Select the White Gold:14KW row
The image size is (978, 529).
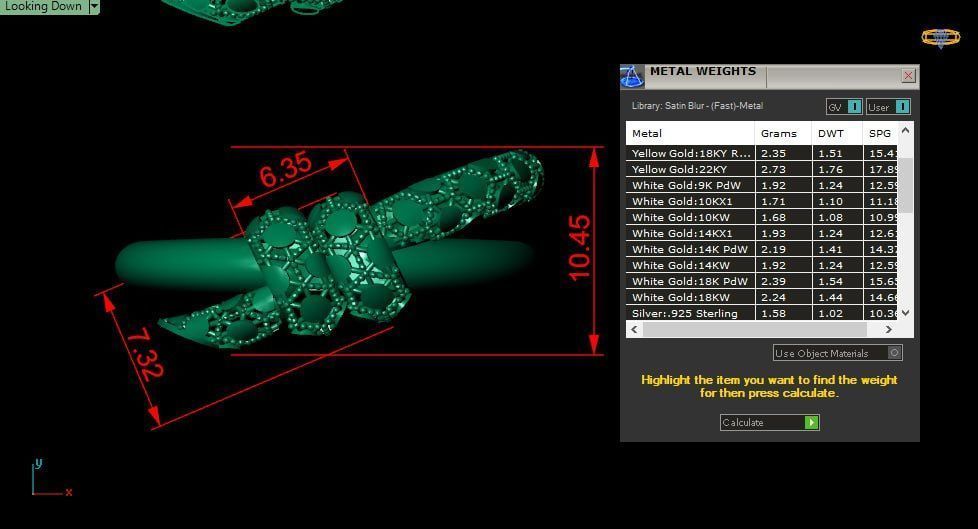762,265
